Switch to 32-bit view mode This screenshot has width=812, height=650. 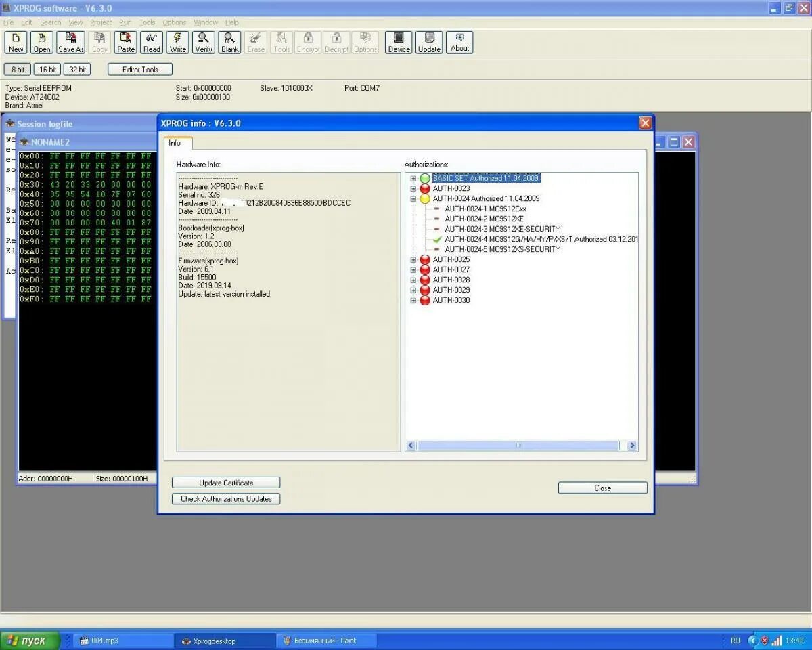(x=77, y=70)
